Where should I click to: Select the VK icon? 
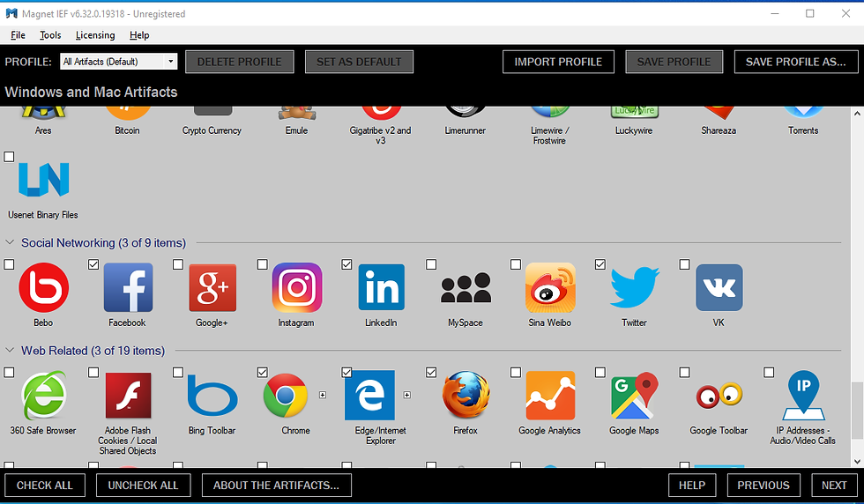click(719, 287)
